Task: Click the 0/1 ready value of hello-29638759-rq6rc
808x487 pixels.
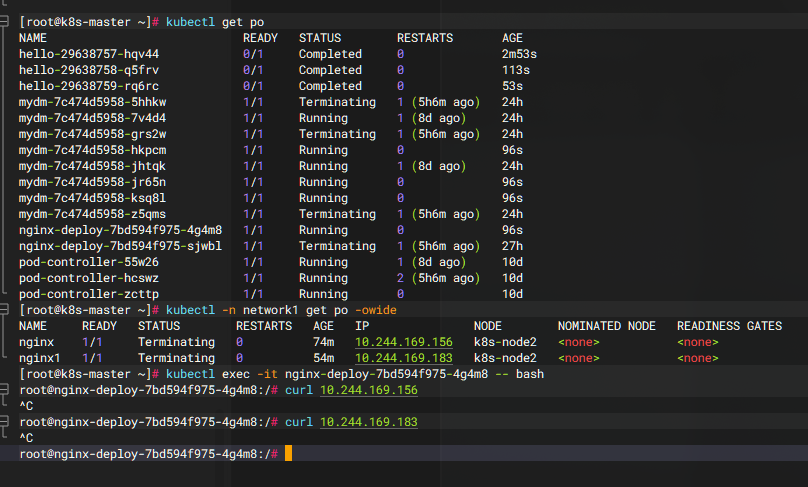Action: [x=253, y=86]
